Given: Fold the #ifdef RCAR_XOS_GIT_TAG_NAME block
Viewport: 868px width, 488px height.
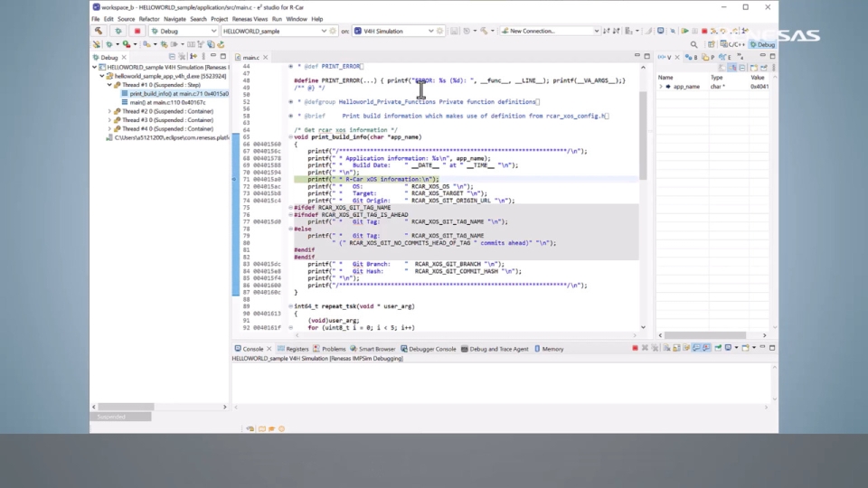Looking at the screenshot, I should 290,208.
